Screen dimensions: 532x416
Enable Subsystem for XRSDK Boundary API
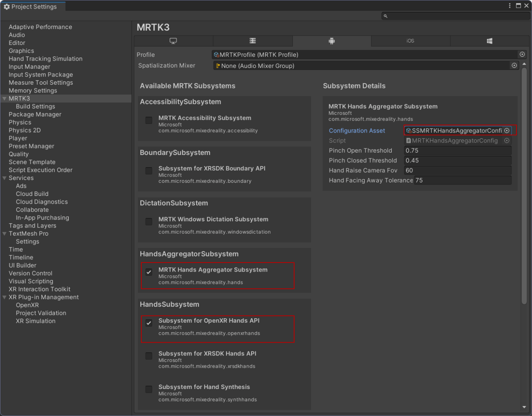coord(149,171)
